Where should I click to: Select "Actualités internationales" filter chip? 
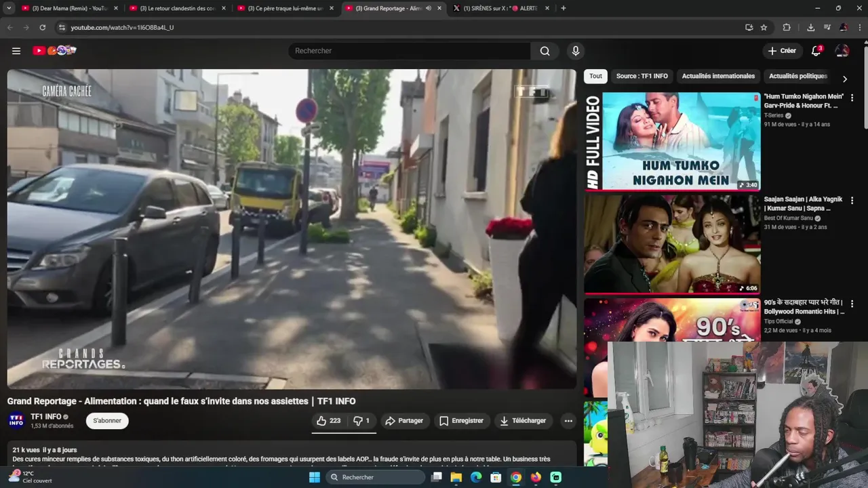[718, 76]
